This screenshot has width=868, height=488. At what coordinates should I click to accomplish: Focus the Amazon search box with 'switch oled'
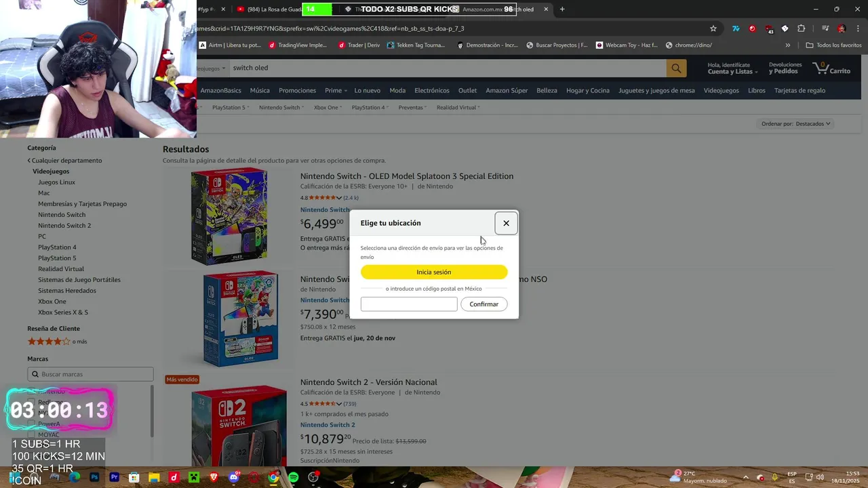(448, 68)
